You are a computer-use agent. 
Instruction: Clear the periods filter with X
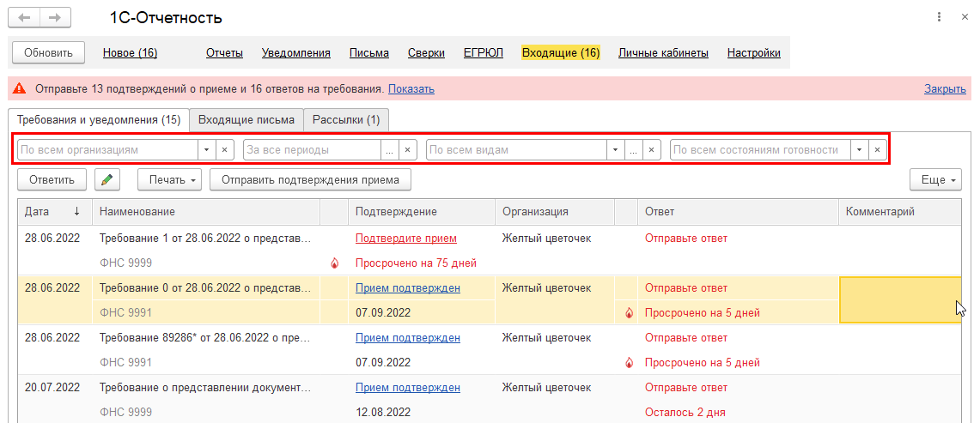pyautogui.click(x=407, y=150)
